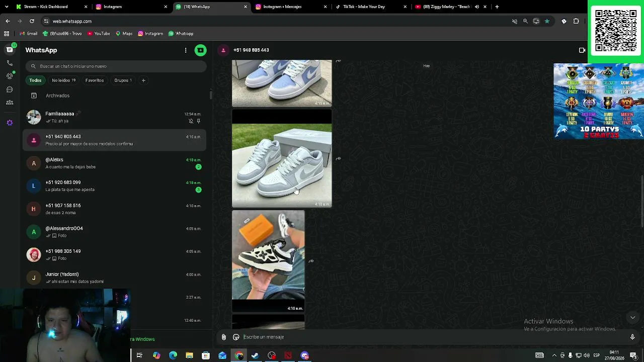Viewport: 644px width, 362px height.
Task: Click the install app icon in address bar
Action: 536,21
